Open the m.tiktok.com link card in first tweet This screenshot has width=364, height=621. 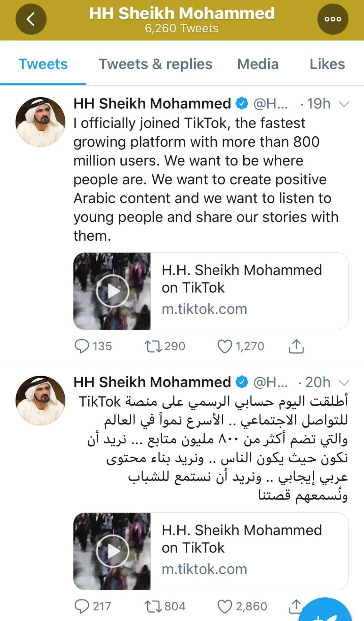click(211, 291)
